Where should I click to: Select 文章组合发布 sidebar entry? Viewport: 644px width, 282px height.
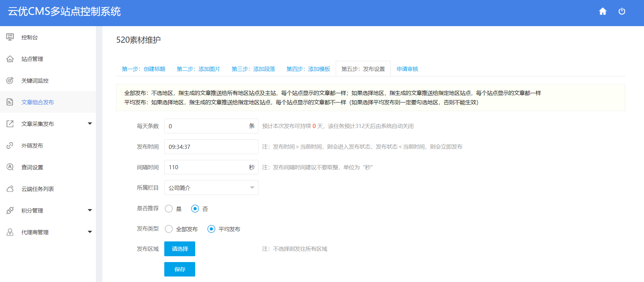pos(48,102)
